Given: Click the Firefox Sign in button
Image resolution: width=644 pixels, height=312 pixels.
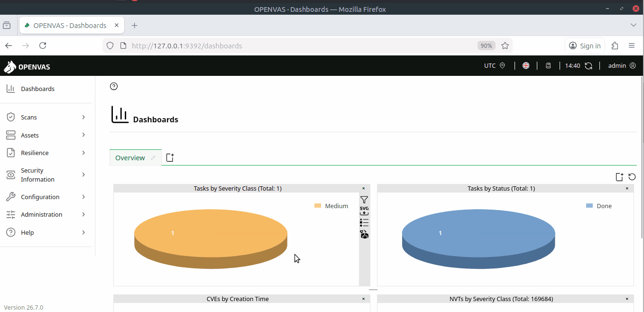Looking at the screenshot, I should [585, 46].
